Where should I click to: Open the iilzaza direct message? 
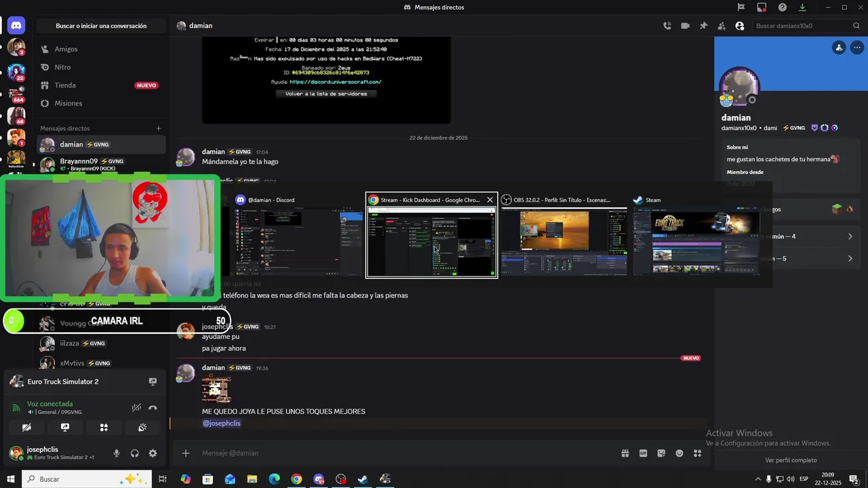tap(101, 344)
